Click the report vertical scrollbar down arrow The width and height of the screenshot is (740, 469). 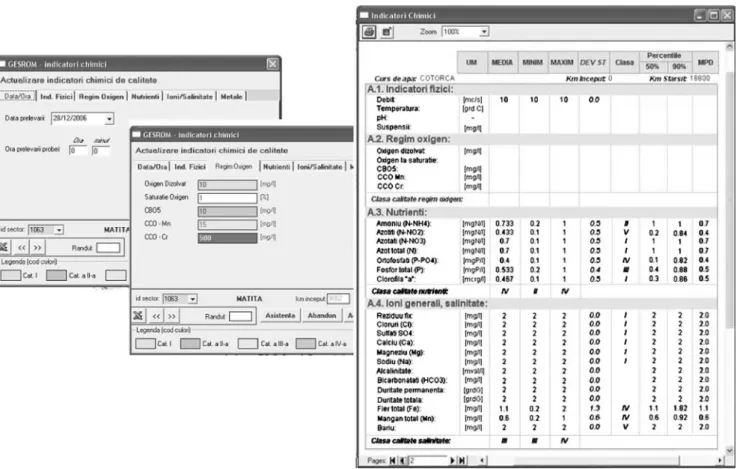coord(730,450)
